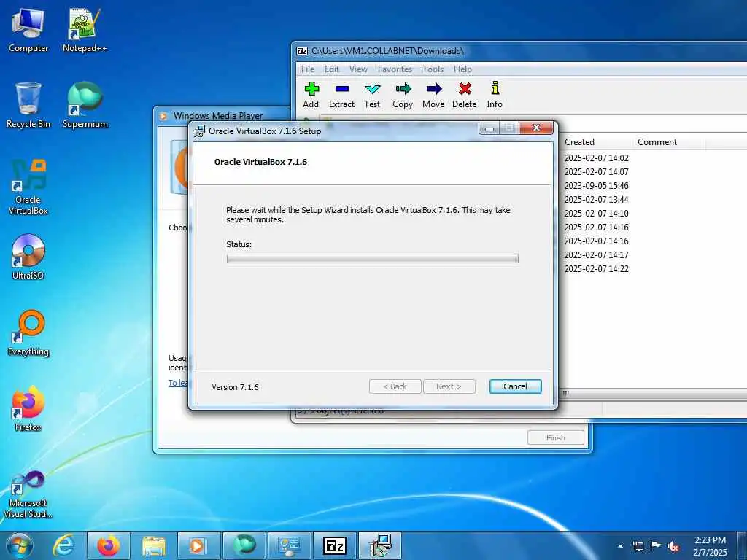Open the Windows Start menu
This screenshot has height=560, width=747.
18,545
